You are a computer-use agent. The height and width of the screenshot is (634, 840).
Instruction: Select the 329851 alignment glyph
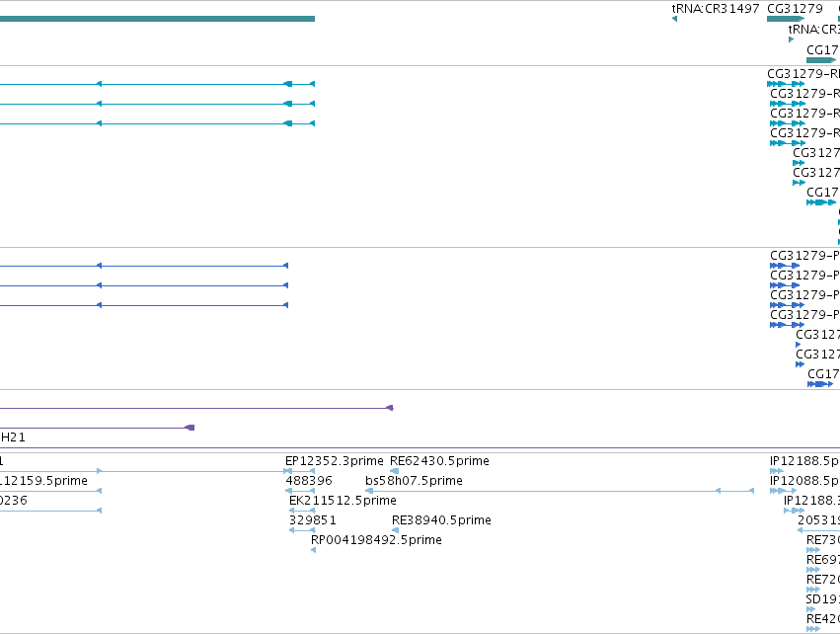[302, 530]
